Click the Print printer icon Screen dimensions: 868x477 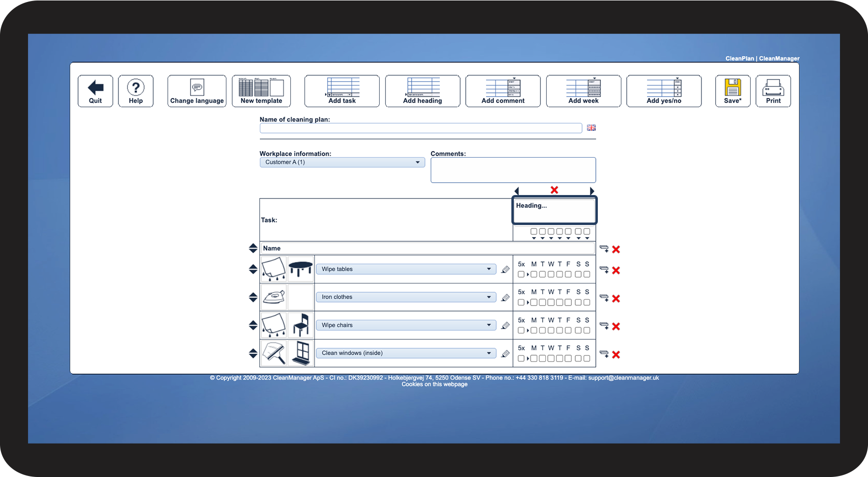[773, 88]
